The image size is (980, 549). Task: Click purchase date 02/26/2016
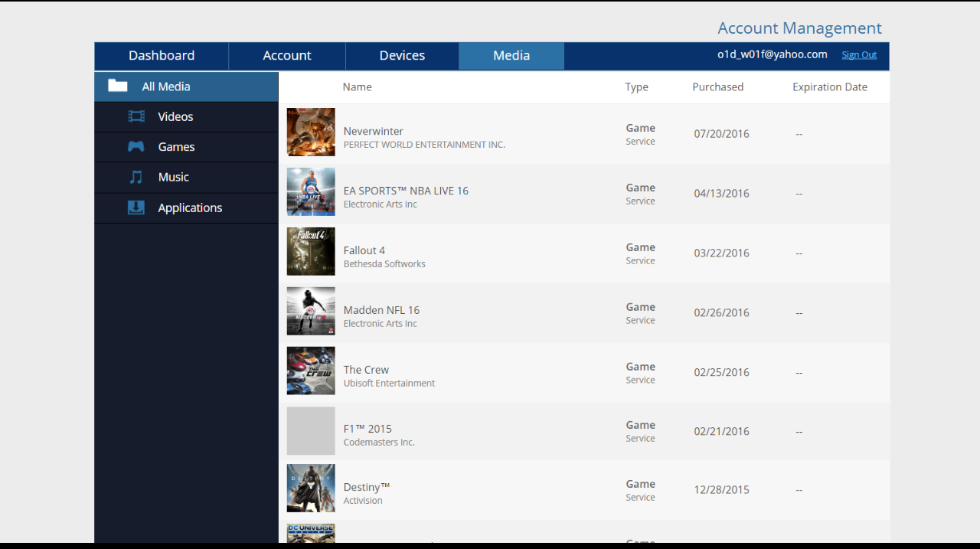click(x=721, y=313)
